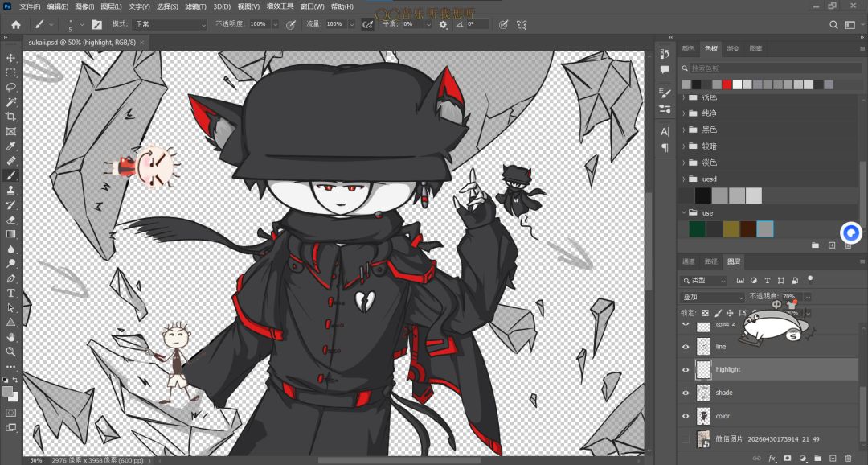Select the Crop tool

pyautogui.click(x=10, y=117)
